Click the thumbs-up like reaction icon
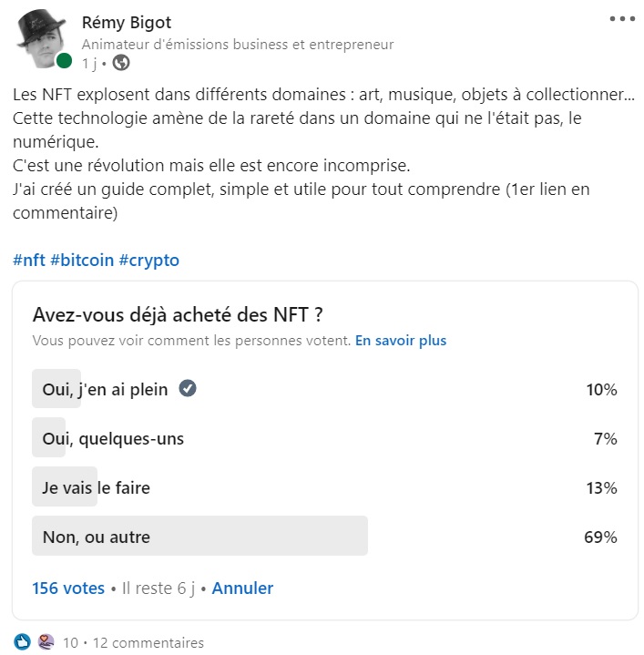 click(22, 641)
